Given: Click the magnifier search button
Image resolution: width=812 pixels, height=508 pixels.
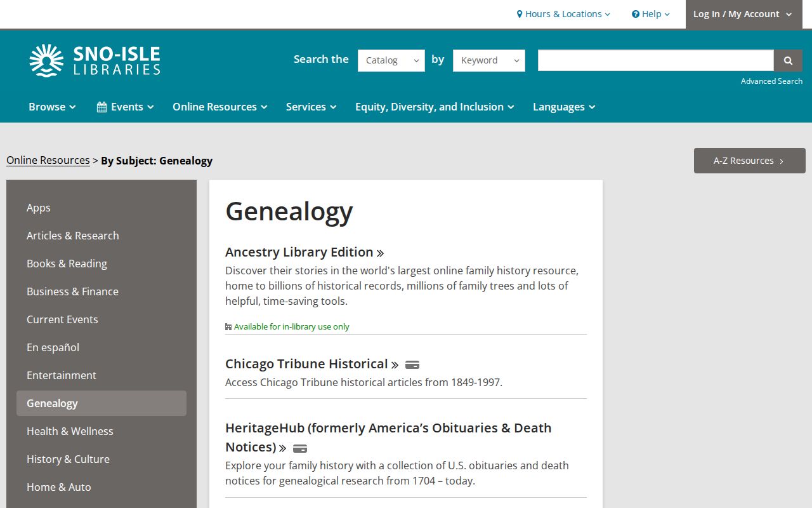Looking at the screenshot, I should pyautogui.click(x=788, y=60).
